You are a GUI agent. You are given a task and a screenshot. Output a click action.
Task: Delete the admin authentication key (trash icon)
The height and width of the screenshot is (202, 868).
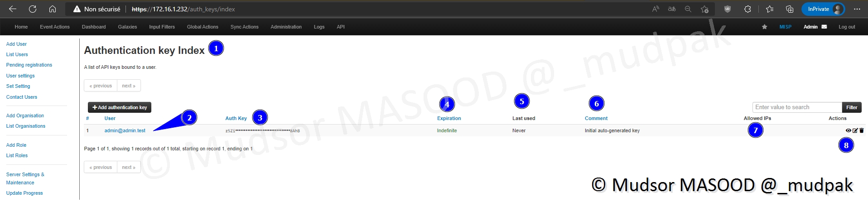pos(861,130)
